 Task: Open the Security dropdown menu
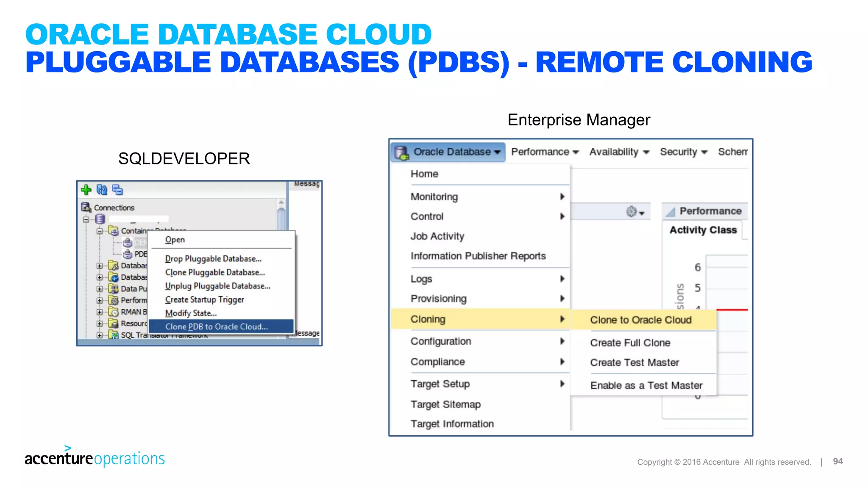(x=684, y=152)
